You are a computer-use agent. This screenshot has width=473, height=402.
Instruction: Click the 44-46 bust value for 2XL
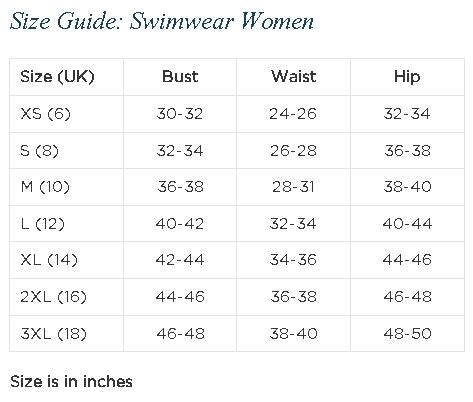[x=180, y=297]
